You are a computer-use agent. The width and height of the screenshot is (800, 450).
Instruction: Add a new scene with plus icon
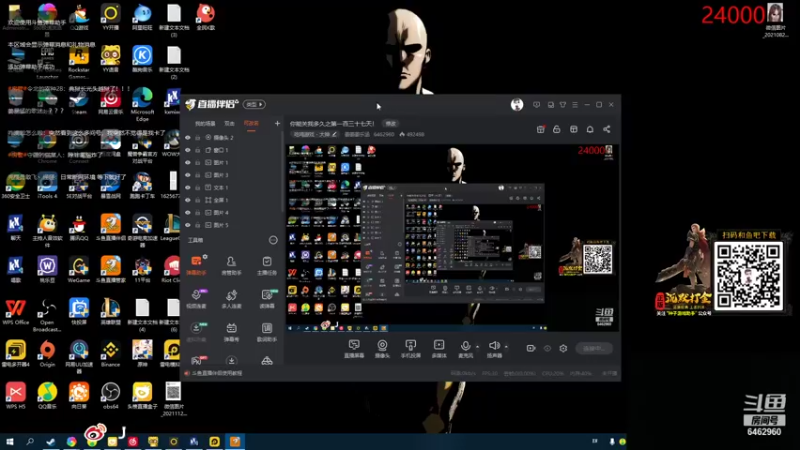(x=277, y=123)
